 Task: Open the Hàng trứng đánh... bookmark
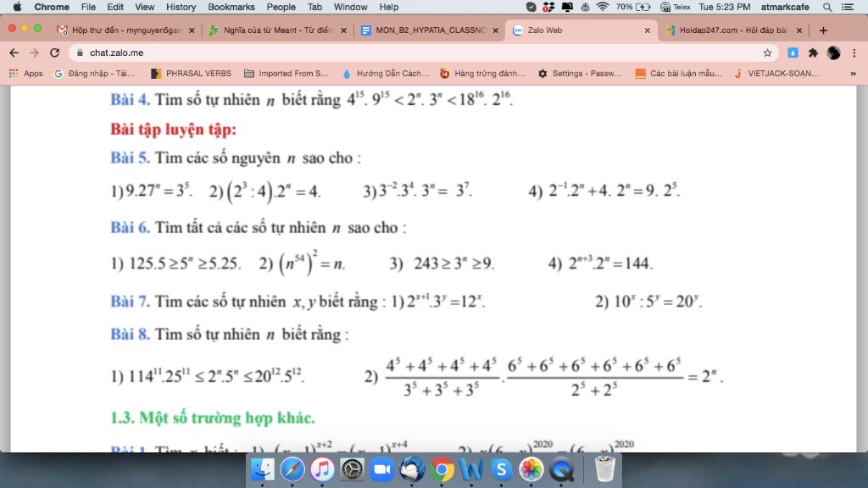(482, 74)
